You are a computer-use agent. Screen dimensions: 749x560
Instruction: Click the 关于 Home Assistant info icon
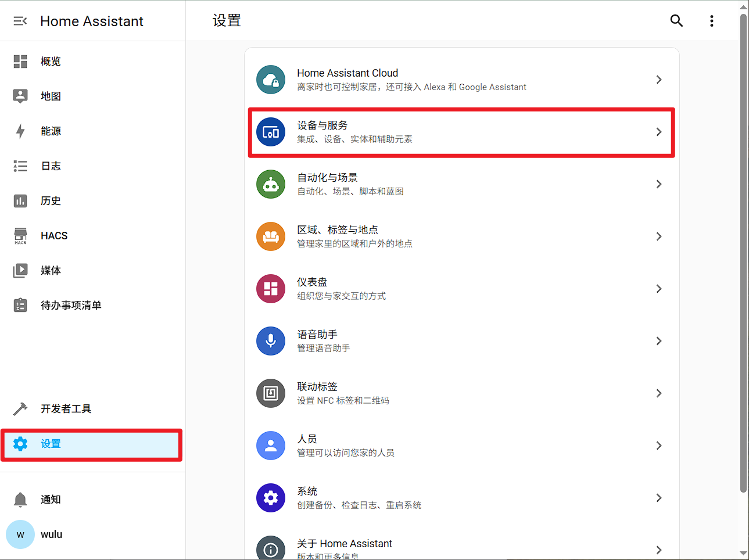click(x=271, y=548)
